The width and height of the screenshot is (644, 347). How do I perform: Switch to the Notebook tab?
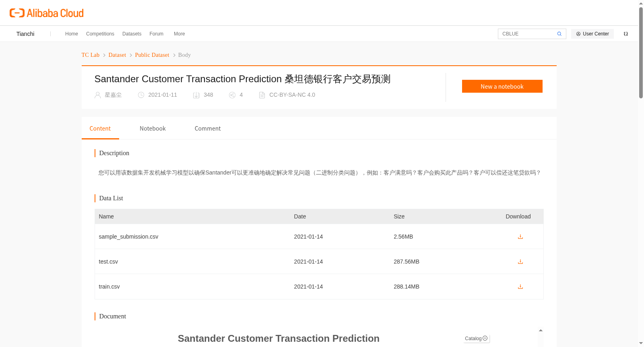tap(153, 129)
